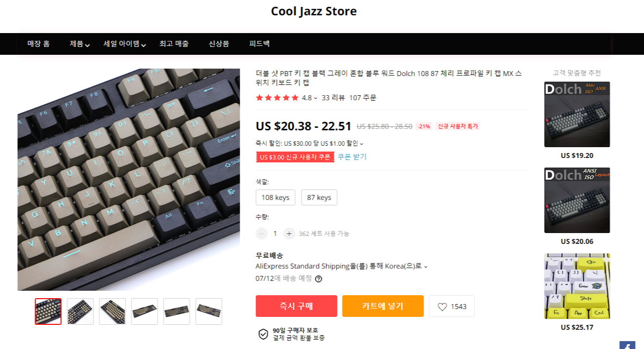Select the 108 keys option
This screenshot has width=644, height=349.
pos(275,197)
